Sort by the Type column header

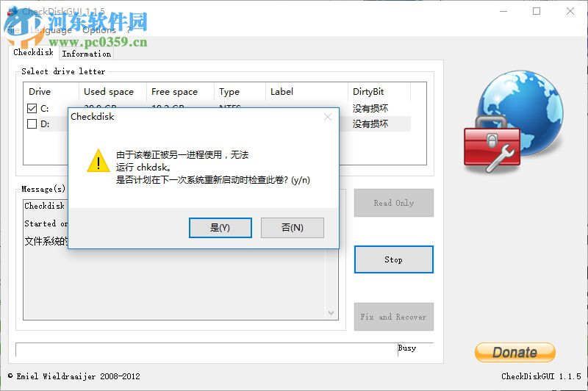click(x=240, y=91)
